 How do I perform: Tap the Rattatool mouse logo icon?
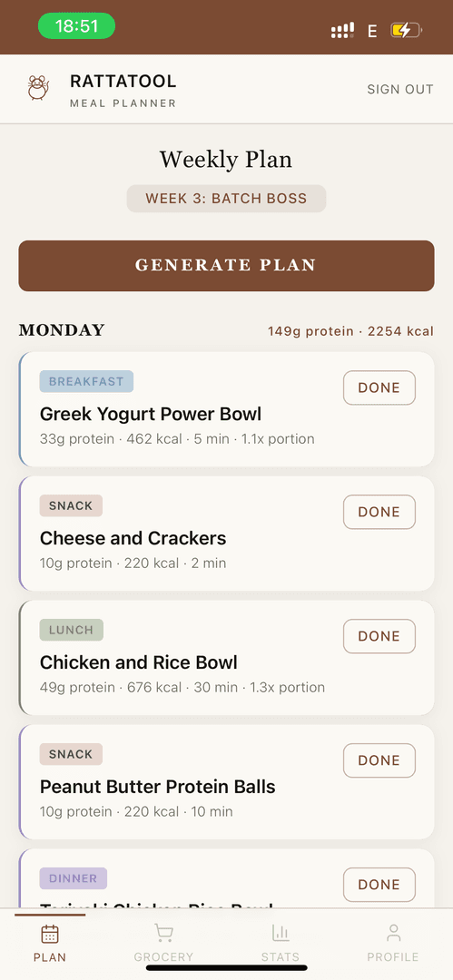point(38,88)
